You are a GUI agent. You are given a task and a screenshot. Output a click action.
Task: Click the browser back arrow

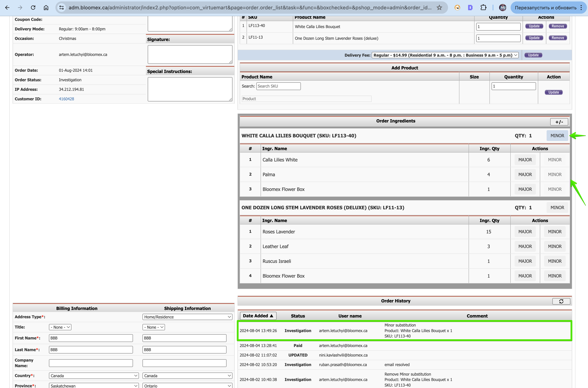point(7,8)
